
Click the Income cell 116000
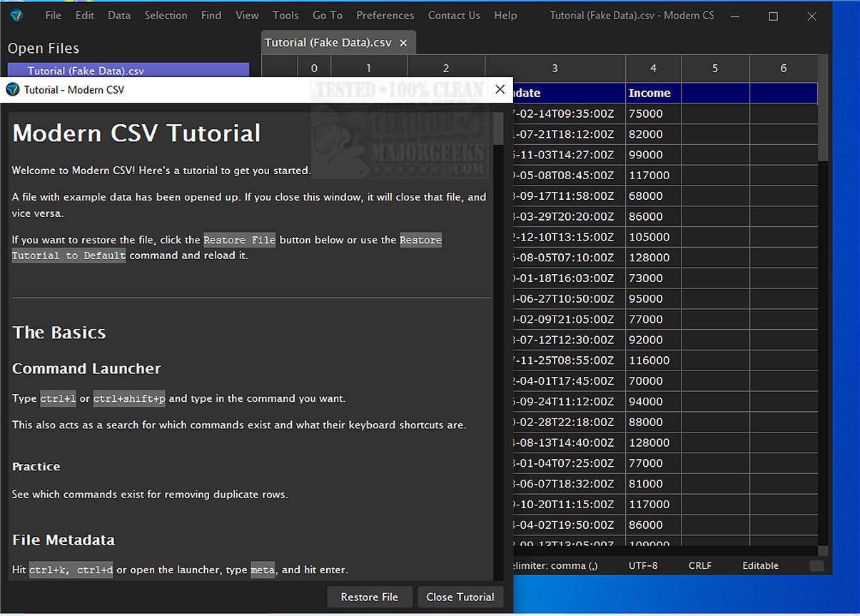click(x=653, y=360)
